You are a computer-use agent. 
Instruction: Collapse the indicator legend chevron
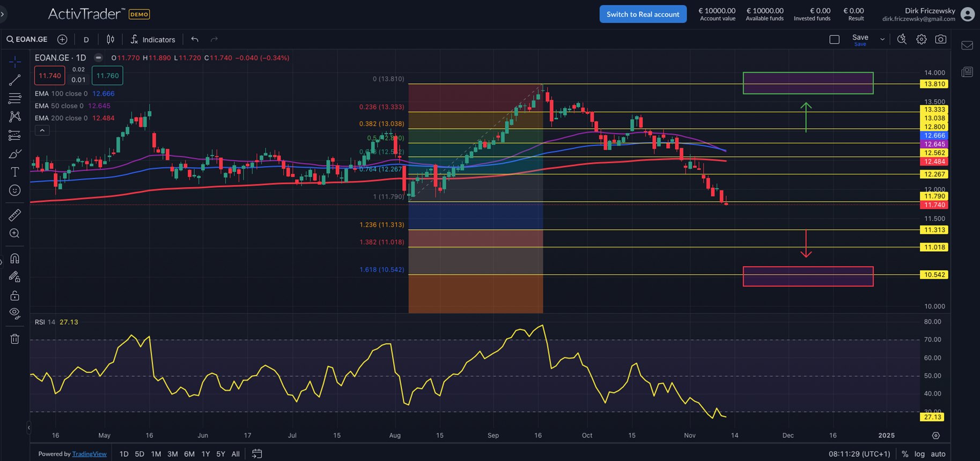click(42, 130)
